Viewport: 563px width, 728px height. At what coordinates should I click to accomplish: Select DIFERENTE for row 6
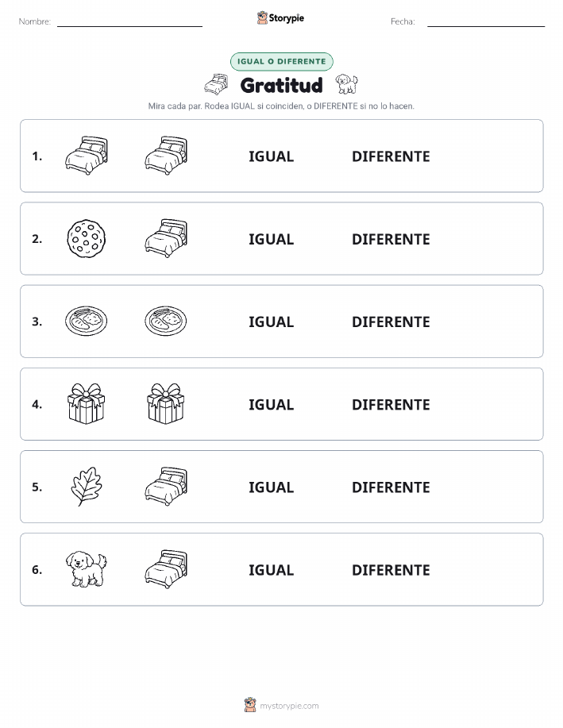click(x=391, y=570)
